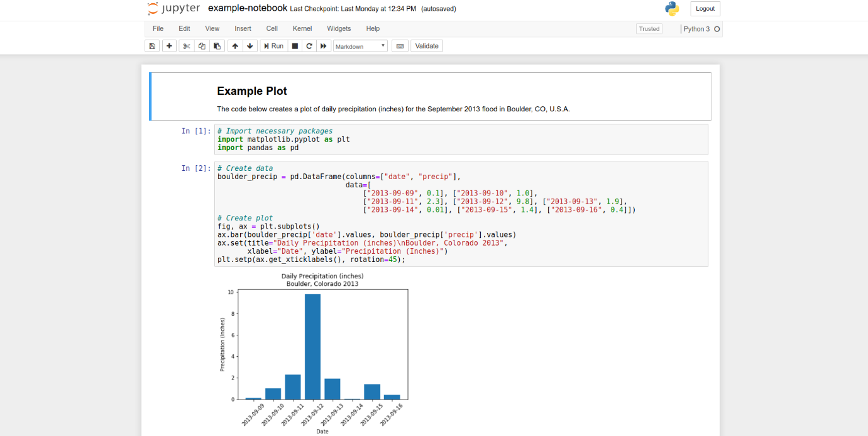Insert a cell below with plus icon
Screen dimensions: 868x436
(x=169, y=46)
